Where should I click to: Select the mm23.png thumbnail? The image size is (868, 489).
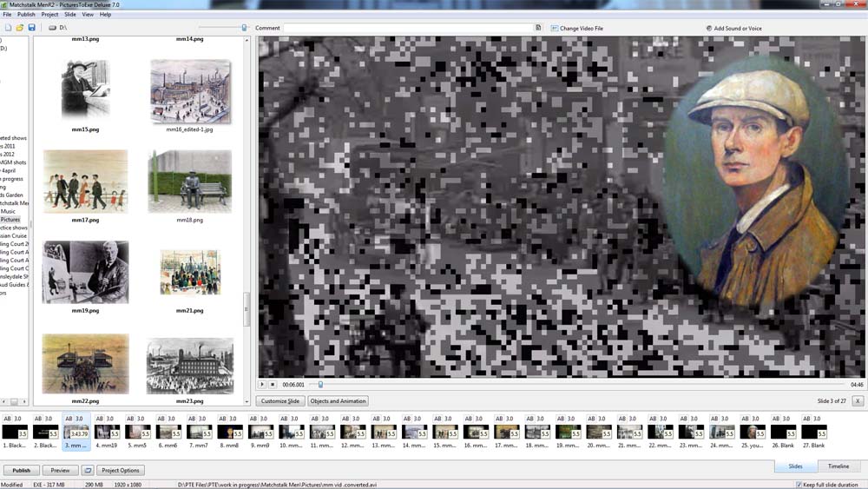point(190,365)
